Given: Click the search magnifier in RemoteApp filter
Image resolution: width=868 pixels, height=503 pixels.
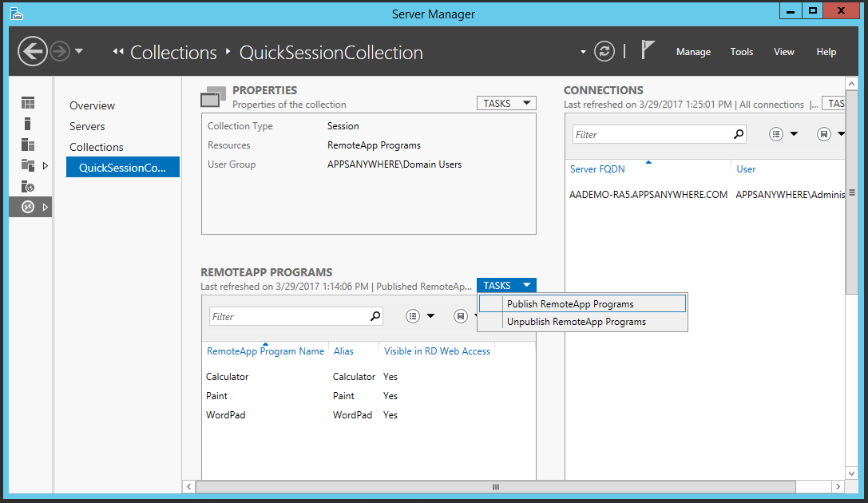Looking at the screenshot, I should pos(375,316).
